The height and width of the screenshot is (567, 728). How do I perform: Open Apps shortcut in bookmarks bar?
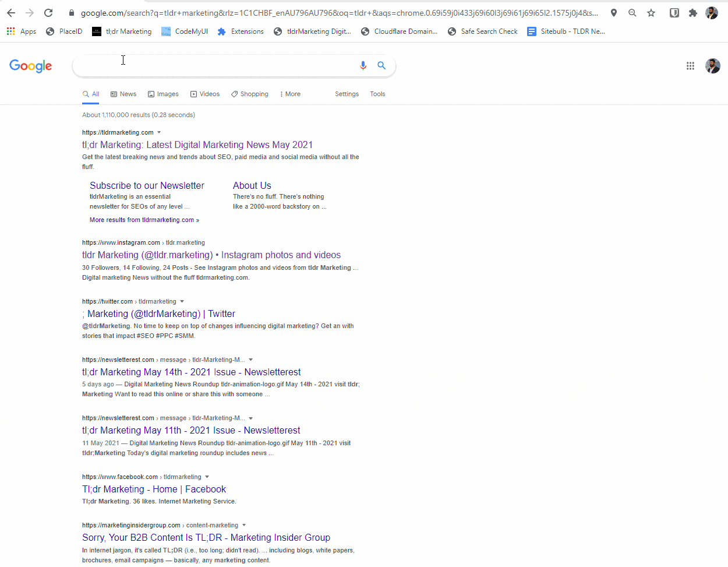(22, 31)
